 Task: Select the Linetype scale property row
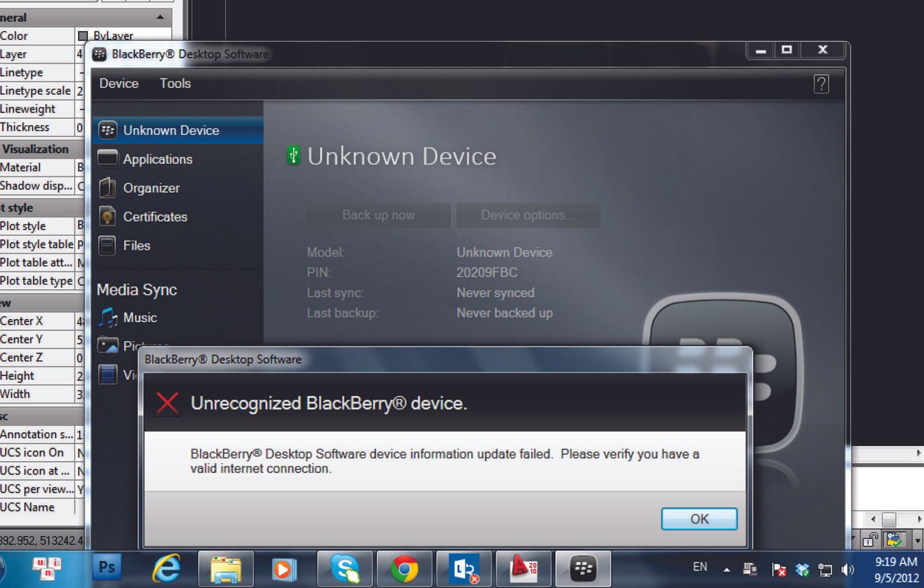click(x=42, y=91)
